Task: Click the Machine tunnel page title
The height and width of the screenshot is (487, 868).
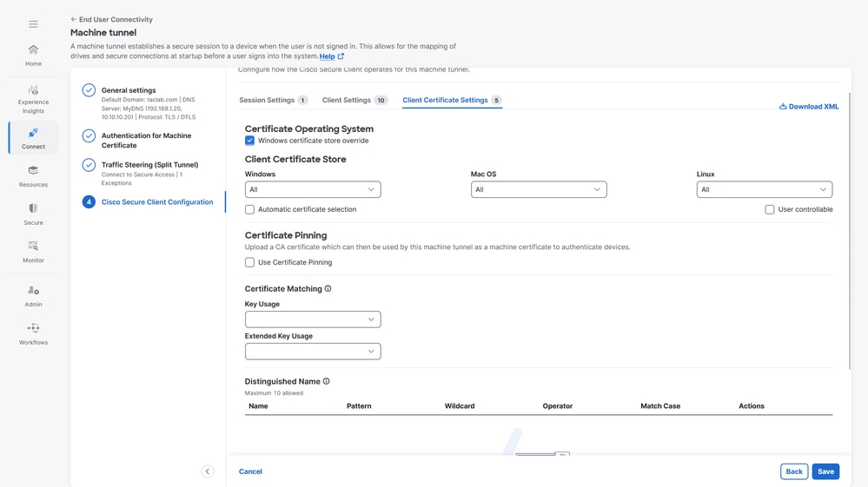Action: point(103,33)
